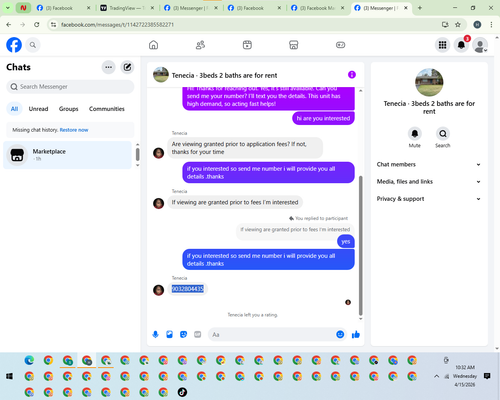
Task: Open Chrome three-dot menu
Action: click(x=491, y=24)
